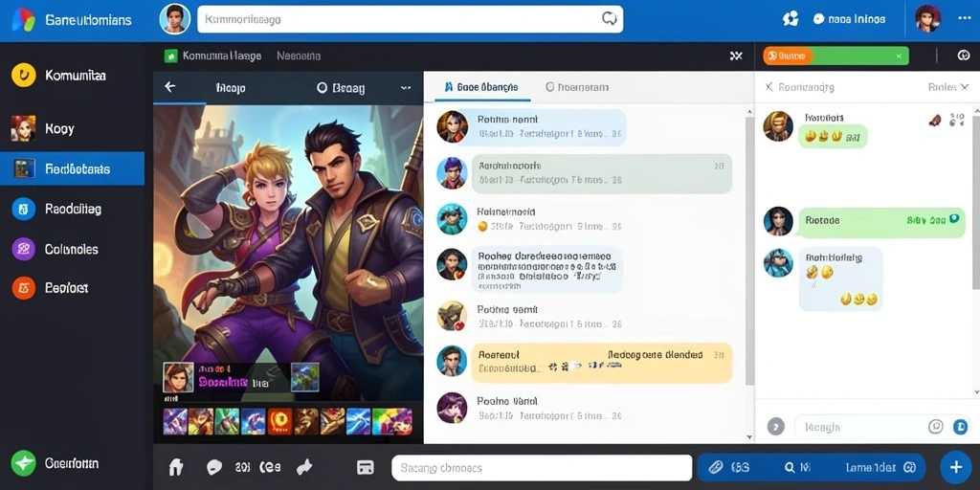This screenshot has width=980, height=490.
Task: Click the small landscape thumbnail in game panel
Action: pos(305,377)
